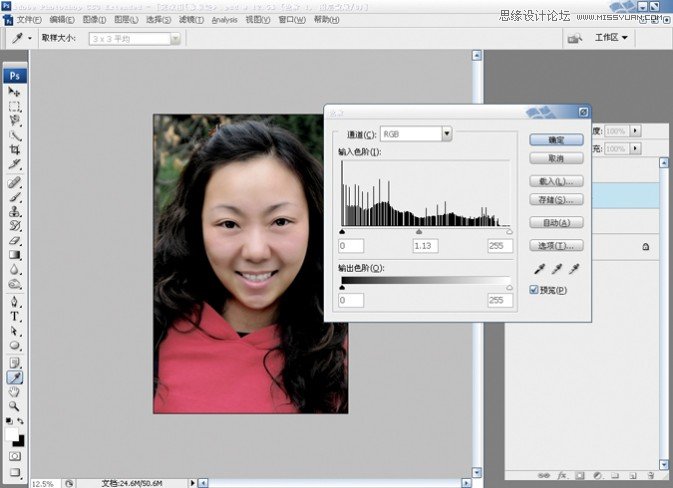Click the lock icon in Layers panel
This screenshot has width=673, height=488.
pyautogui.click(x=646, y=246)
